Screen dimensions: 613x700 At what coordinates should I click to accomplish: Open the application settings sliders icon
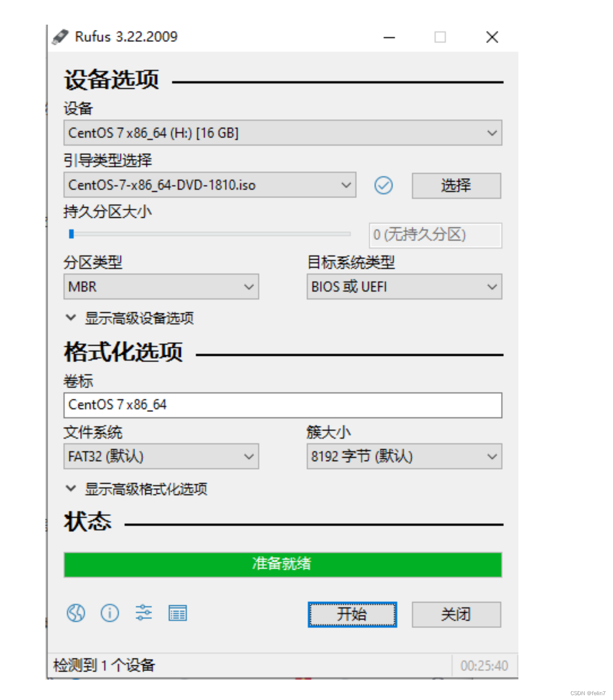click(144, 613)
